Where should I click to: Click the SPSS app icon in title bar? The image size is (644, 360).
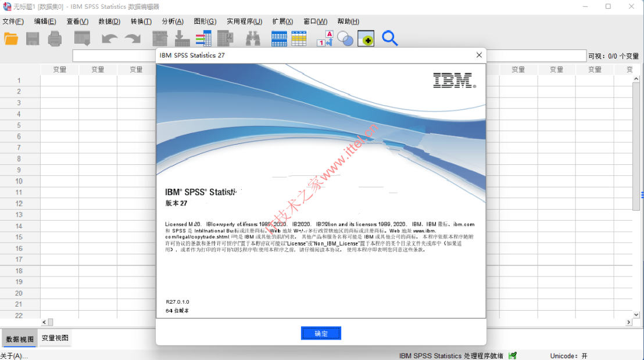coord(6,6)
